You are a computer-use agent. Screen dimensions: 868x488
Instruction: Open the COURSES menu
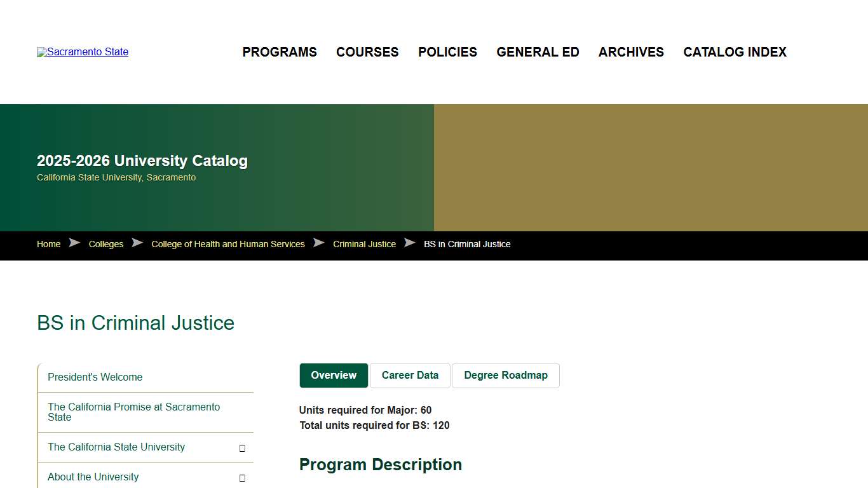click(x=367, y=52)
